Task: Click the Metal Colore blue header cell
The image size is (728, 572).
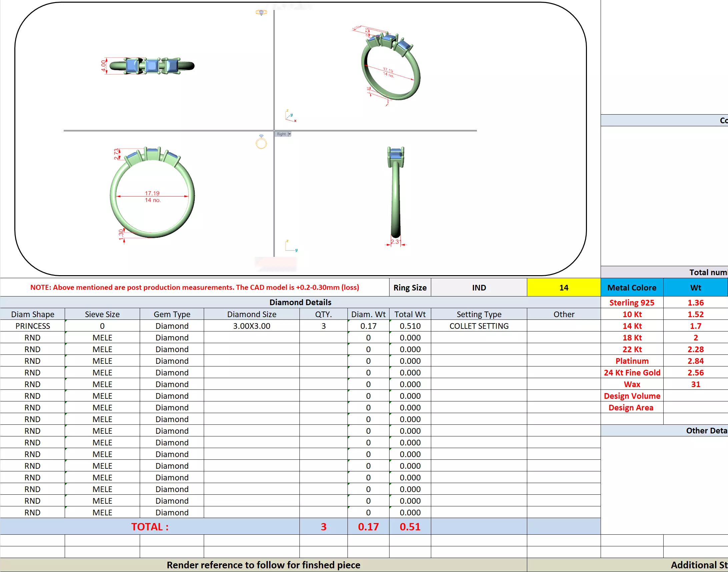Action: pos(632,288)
